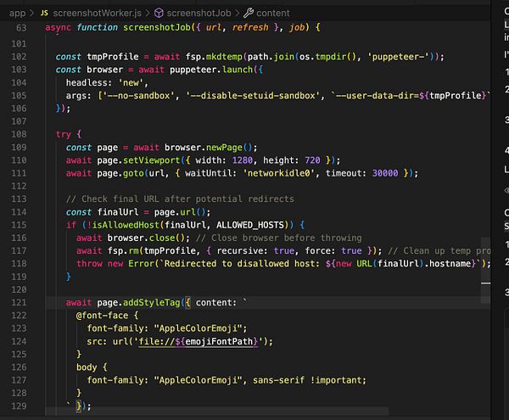Click 'addStyleTag' method on line 121

click(151, 302)
